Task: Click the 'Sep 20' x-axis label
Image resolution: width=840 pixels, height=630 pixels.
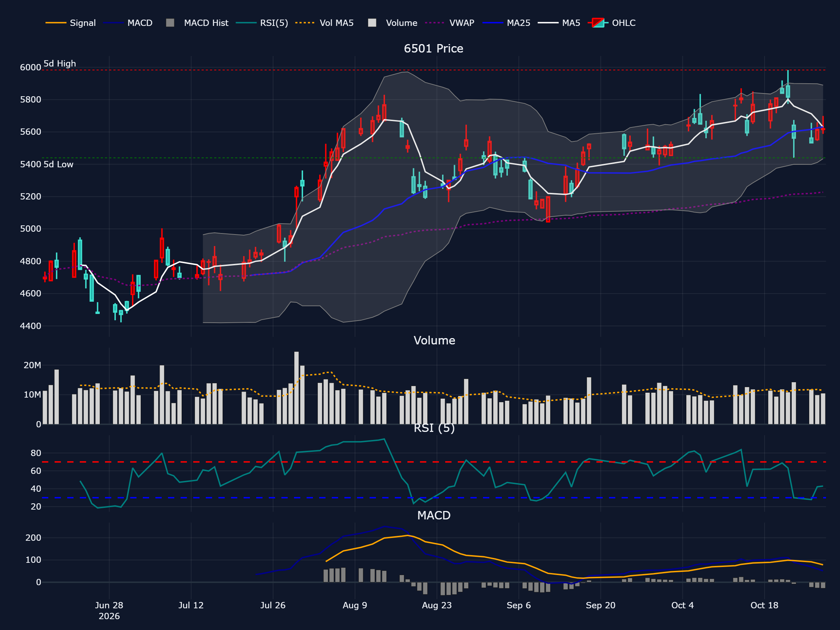Action: tap(600, 605)
